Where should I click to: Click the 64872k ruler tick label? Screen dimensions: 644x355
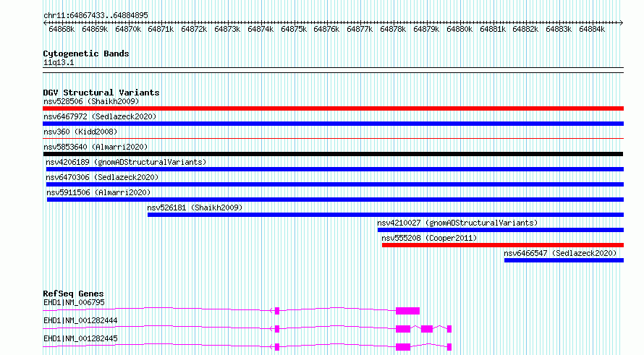[194, 29]
